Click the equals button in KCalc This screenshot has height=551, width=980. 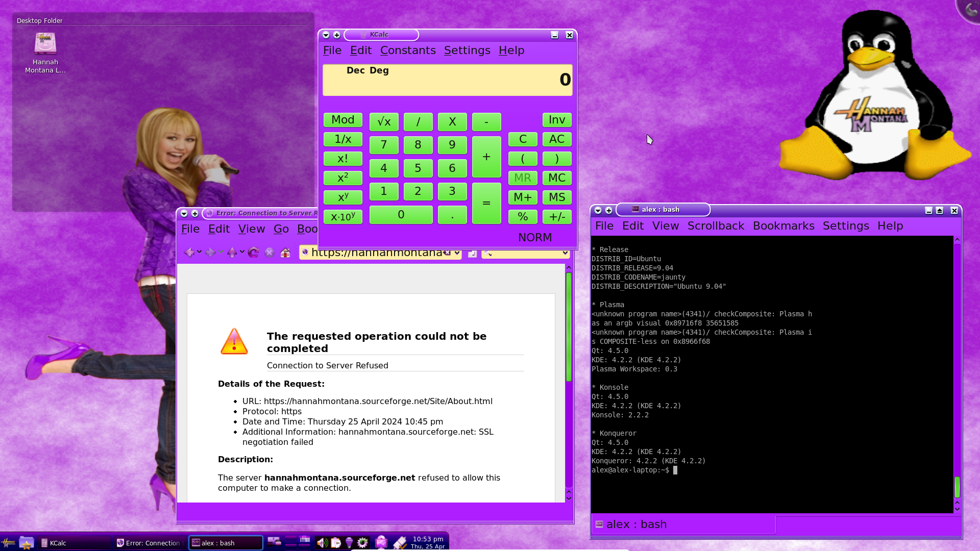coord(486,203)
